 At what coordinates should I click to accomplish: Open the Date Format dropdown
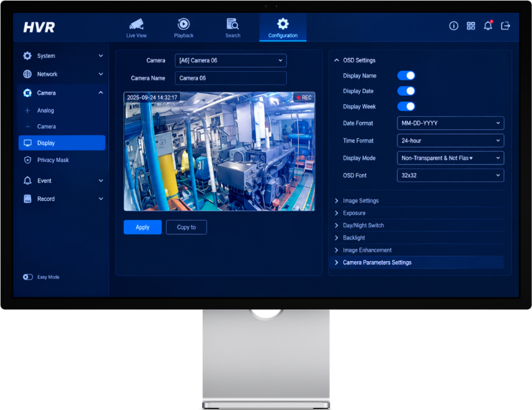(x=450, y=123)
